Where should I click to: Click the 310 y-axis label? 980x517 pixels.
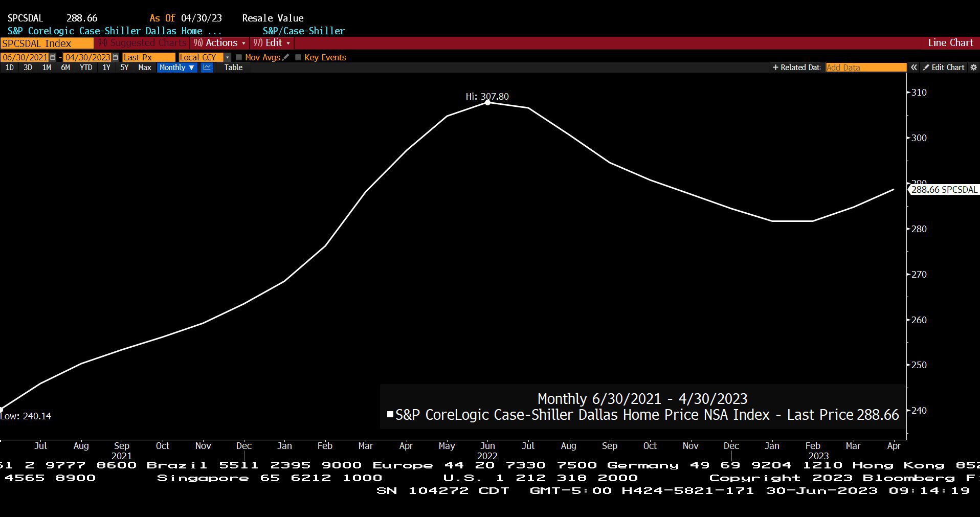pos(919,93)
